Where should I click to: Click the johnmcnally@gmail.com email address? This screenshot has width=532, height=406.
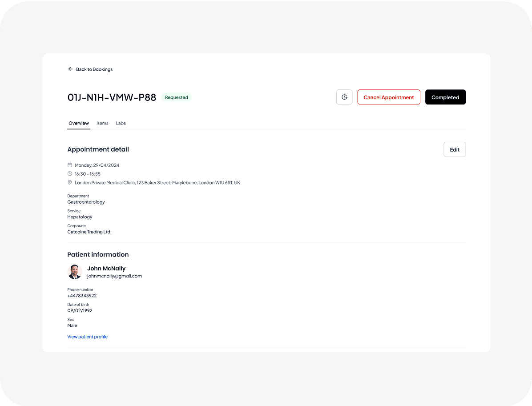(x=114, y=276)
